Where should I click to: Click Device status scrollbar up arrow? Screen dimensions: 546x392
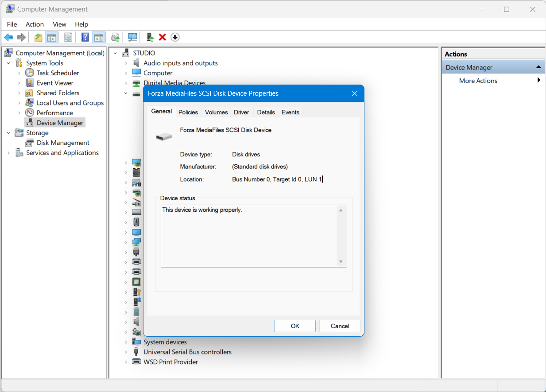pos(341,210)
